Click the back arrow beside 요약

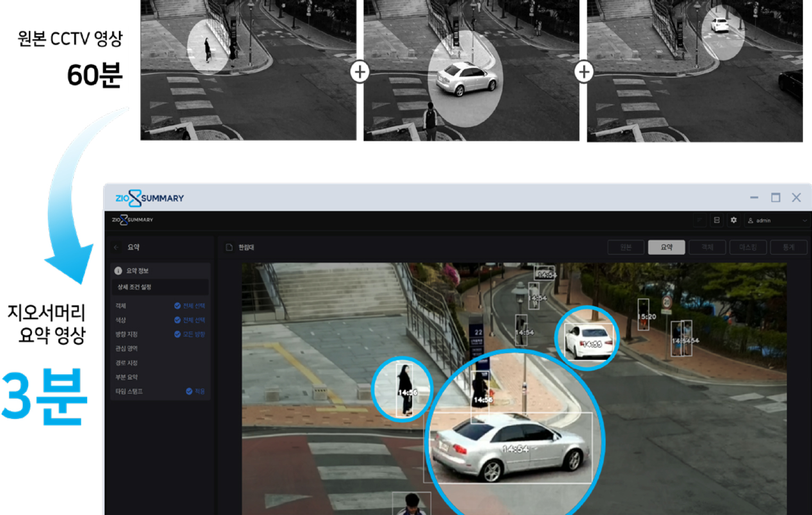tap(116, 247)
